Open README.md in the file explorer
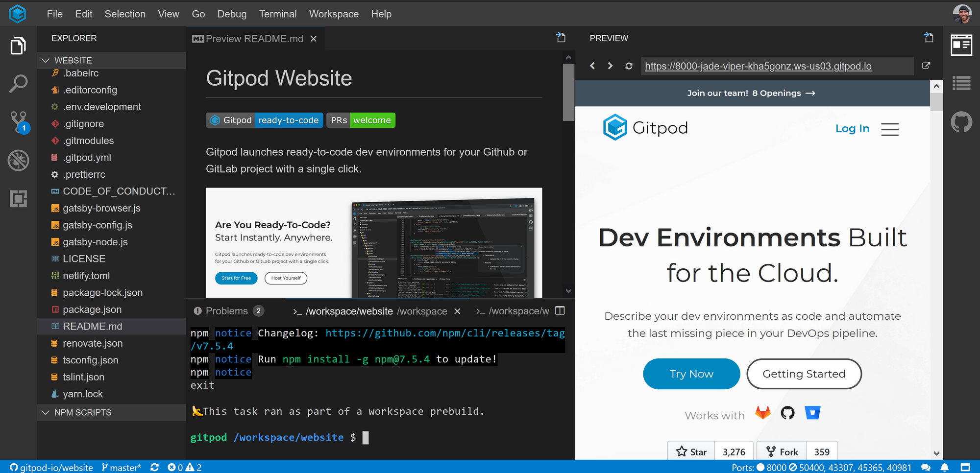Viewport: 980px width, 473px height. pyautogui.click(x=111, y=326)
